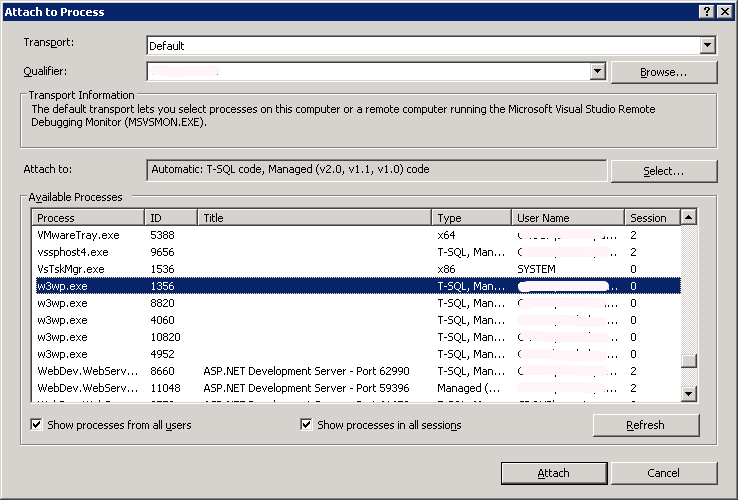Image resolution: width=738 pixels, height=500 pixels.
Task: Select w3wp.exe with ID 10820
Action: click(358, 337)
